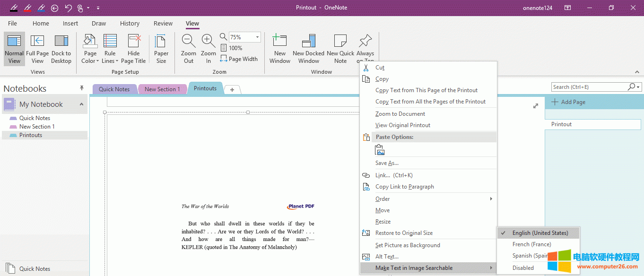Select the Zoom Out tool
The height and width of the screenshot is (276, 644).
[188, 48]
